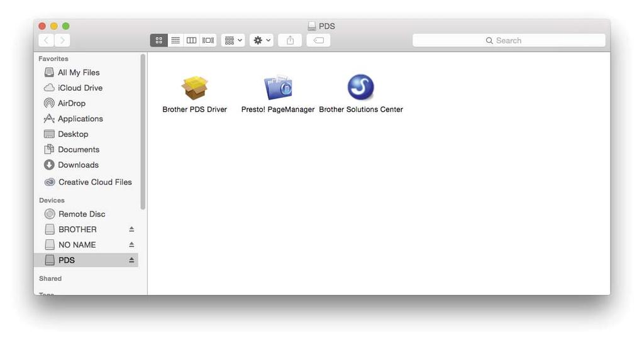The image size is (644, 343).
Task: Close the PDS Finder window
Action: pyautogui.click(x=42, y=26)
